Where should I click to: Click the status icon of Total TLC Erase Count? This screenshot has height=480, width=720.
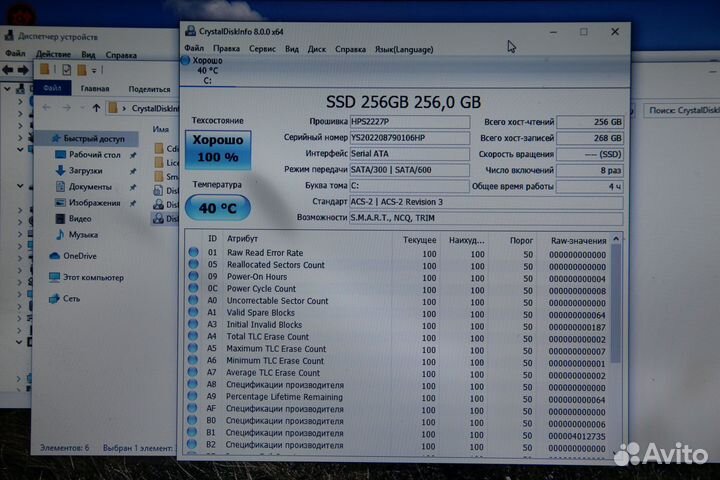click(193, 336)
